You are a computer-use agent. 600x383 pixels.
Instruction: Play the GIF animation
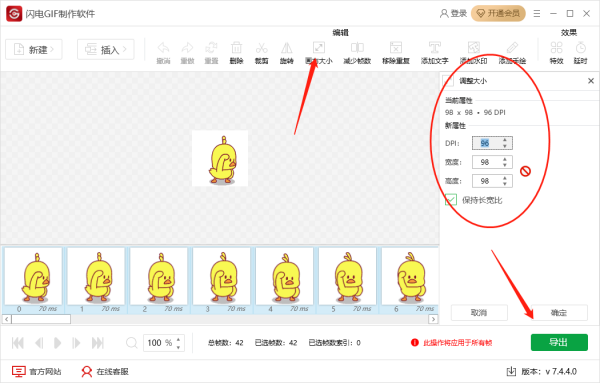pos(57,343)
